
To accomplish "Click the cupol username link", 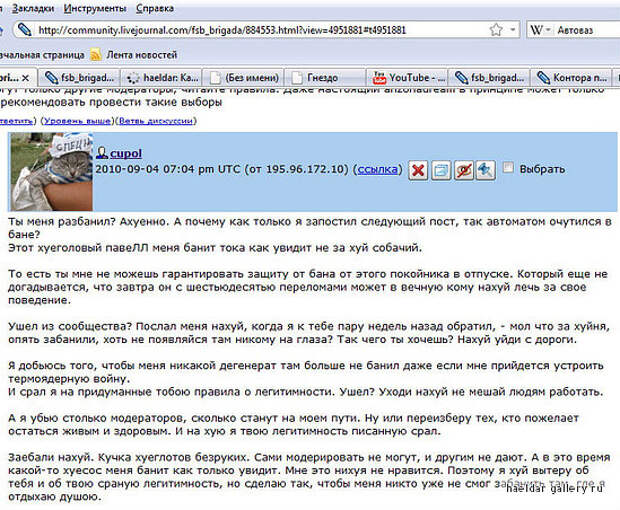I will pos(126,153).
